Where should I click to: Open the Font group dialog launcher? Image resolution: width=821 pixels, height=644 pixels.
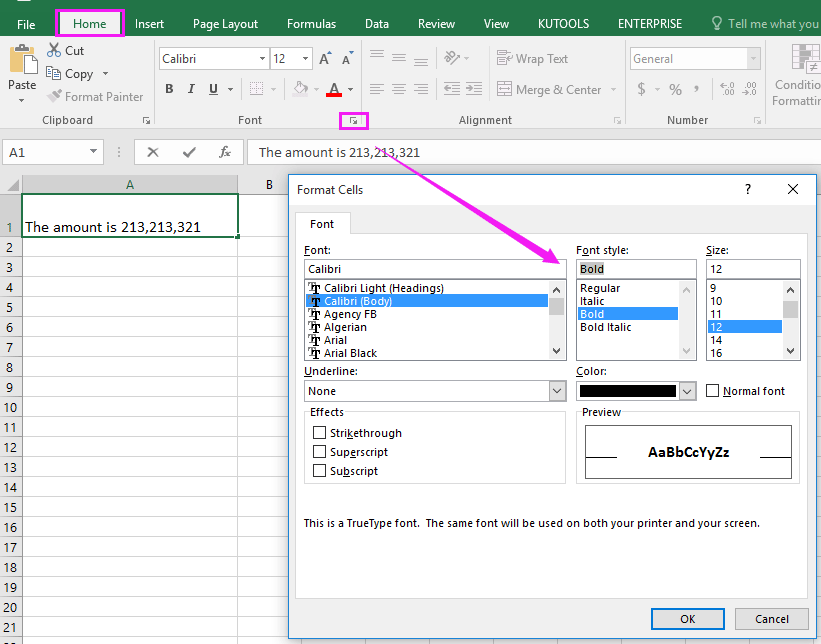click(354, 121)
